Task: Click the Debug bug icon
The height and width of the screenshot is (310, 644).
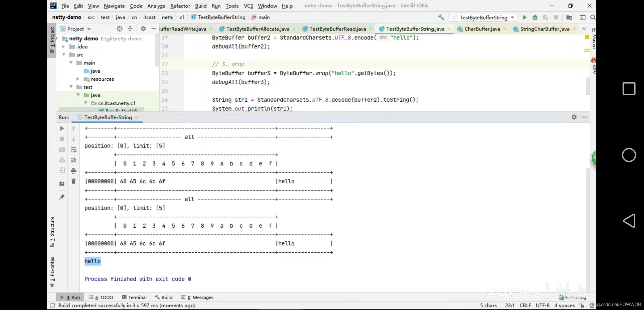Action: pos(535,18)
